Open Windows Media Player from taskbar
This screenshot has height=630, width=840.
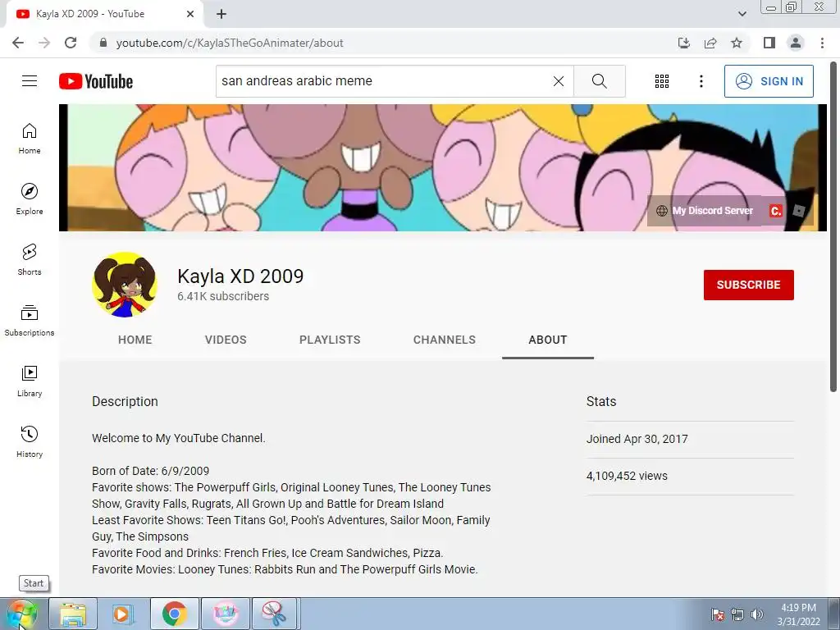point(123,614)
